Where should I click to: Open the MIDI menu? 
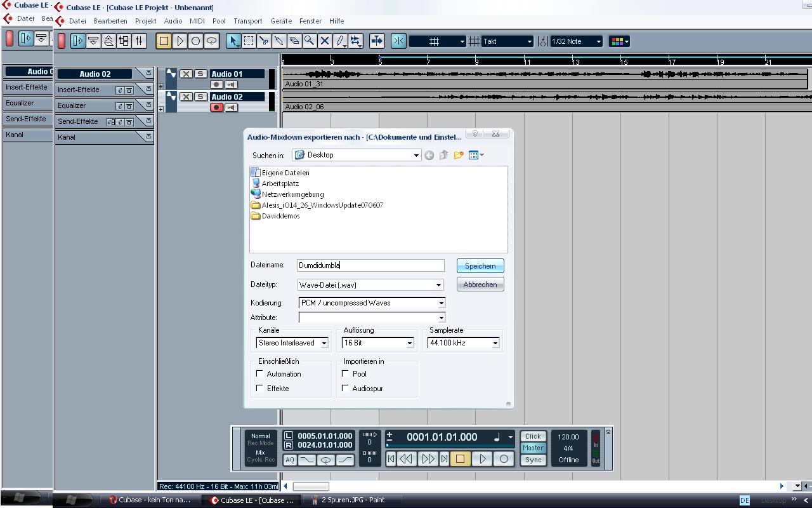(x=197, y=21)
